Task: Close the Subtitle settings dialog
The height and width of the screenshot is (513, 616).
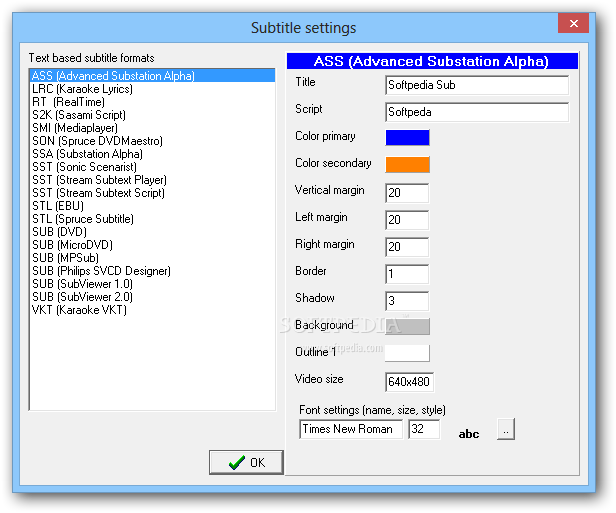Action: 574,24
